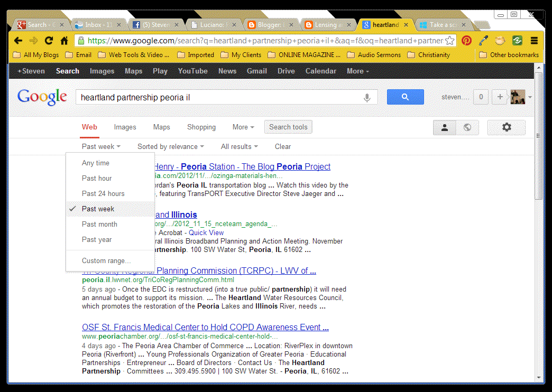552x392 pixels.
Task: Open Gmail in the black bar
Action: [x=256, y=71]
